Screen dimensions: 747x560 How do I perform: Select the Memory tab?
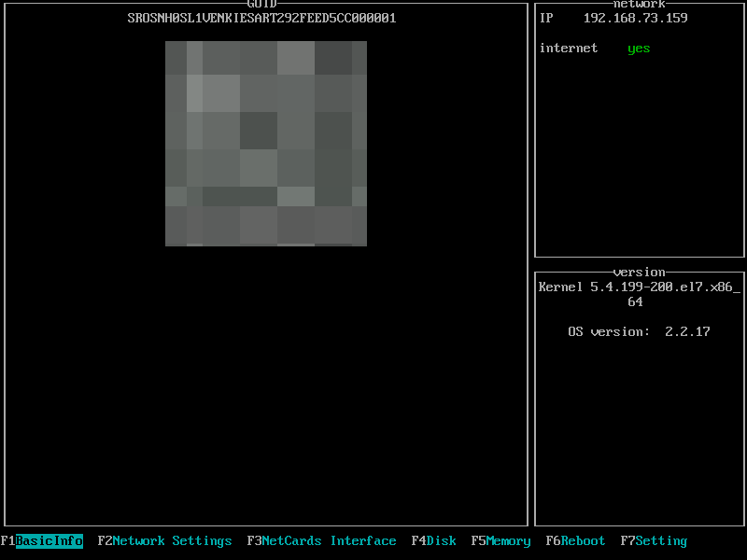508,541
